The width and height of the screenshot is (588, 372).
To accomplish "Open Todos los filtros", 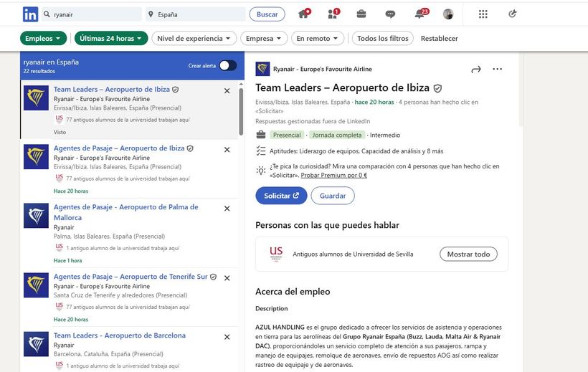I will click(382, 38).
